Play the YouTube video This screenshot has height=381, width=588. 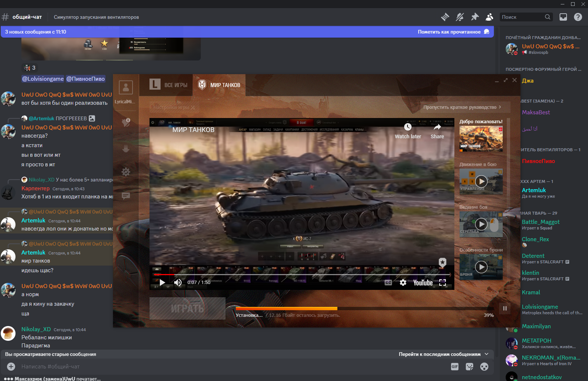[162, 283]
